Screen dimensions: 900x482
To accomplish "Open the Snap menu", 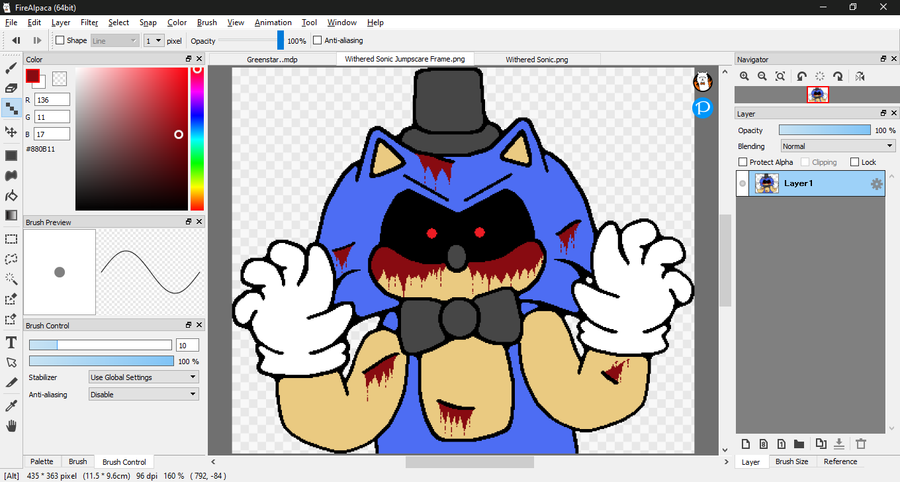I will tap(148, 22).
